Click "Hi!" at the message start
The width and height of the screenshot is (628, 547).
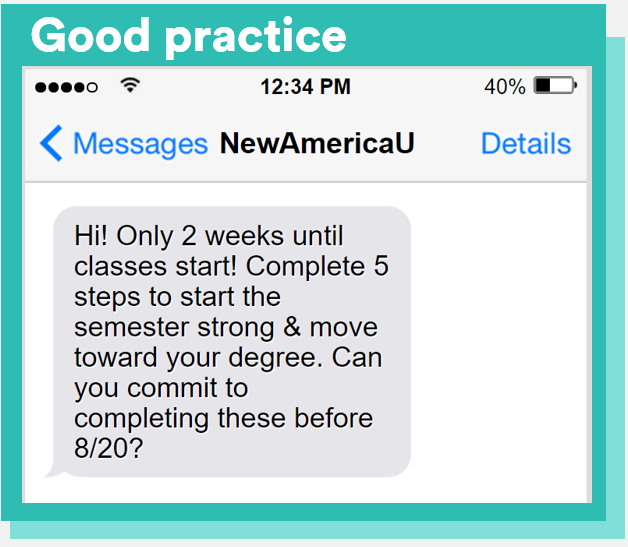93,237
